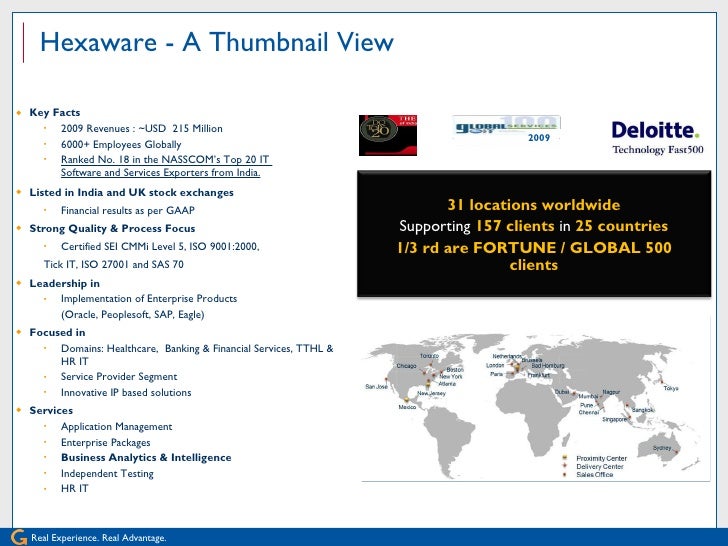Click 'Application Management' bullet
The width and height of the screenshot is (728, 546).
(117, 426)
